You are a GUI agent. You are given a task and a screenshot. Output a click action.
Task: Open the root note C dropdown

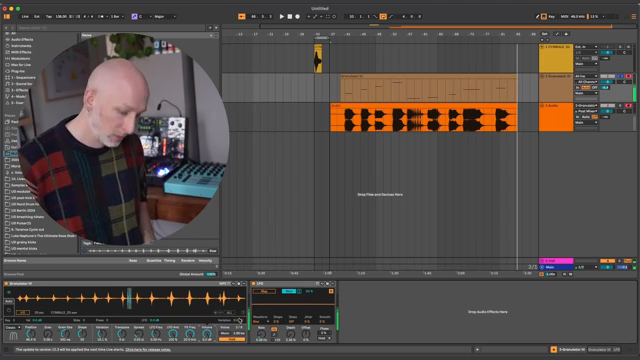[x=145, y=16]
